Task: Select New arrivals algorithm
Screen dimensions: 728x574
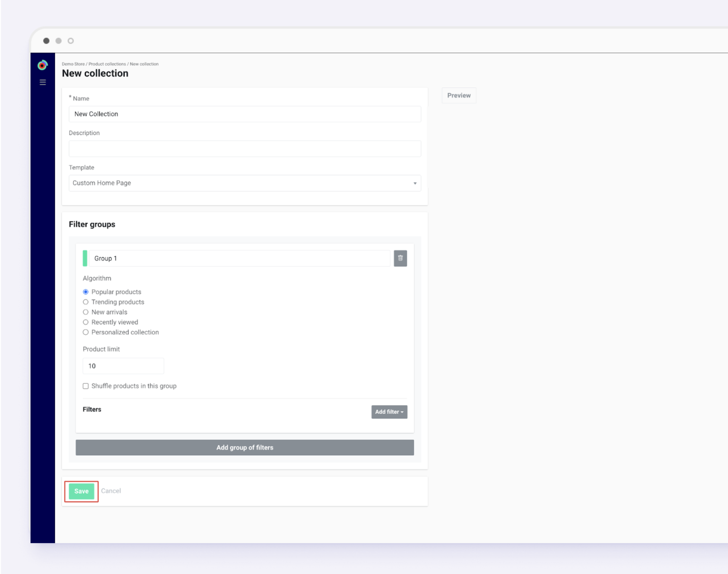Action: point(86,312)
